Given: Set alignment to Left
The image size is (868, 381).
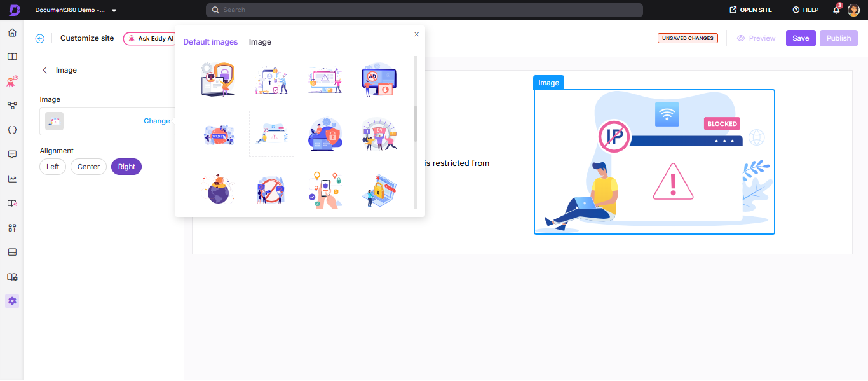Looking at the screenshot, I should pyautogui.click(x=53, y=167).
